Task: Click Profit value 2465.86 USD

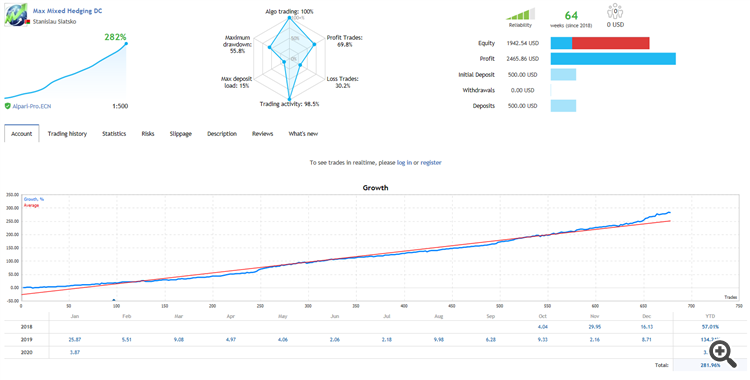Action: (522, 59)
